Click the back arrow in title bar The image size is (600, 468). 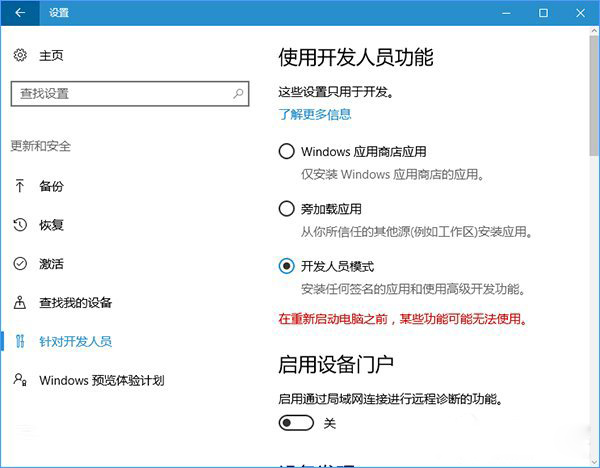click(x=20, y=13)
